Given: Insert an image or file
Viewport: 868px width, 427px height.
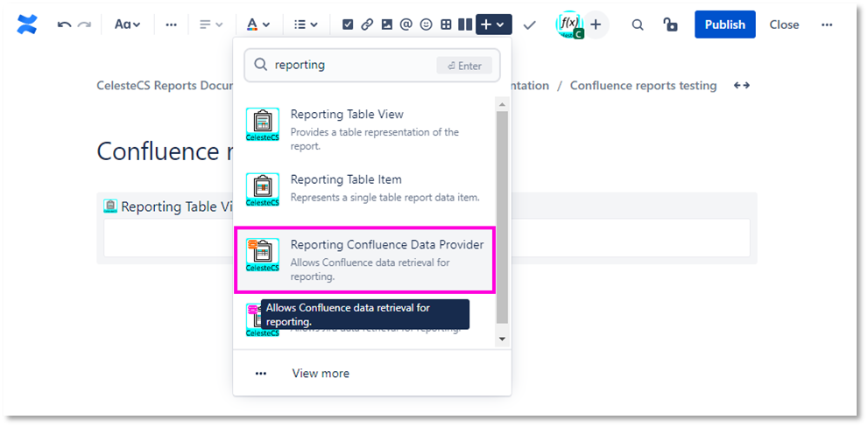Looking at the screenshot, I should coord(387,24).
